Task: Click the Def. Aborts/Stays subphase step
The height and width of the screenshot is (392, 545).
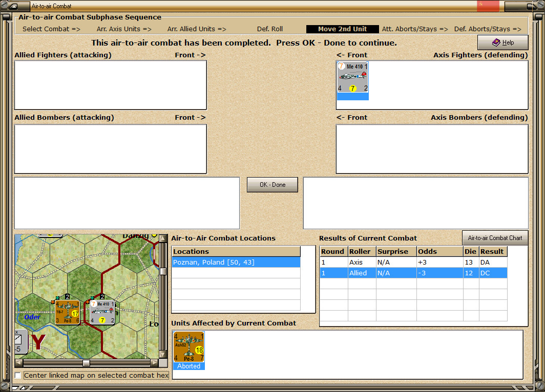Action: (488, 29)
